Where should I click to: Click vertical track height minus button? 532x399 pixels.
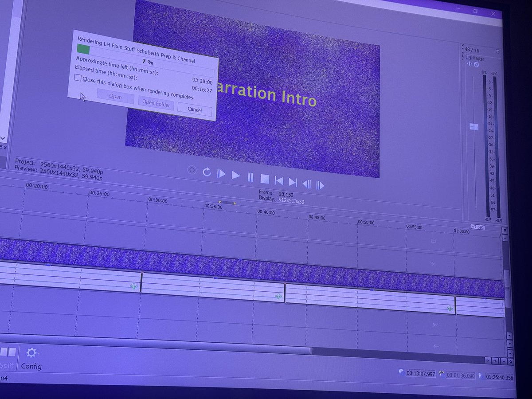tap(510, 353)
